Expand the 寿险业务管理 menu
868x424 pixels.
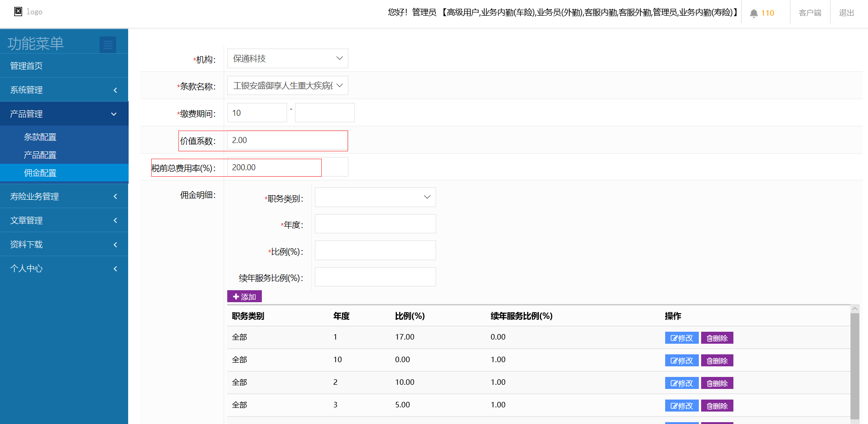tap(64, 197)
